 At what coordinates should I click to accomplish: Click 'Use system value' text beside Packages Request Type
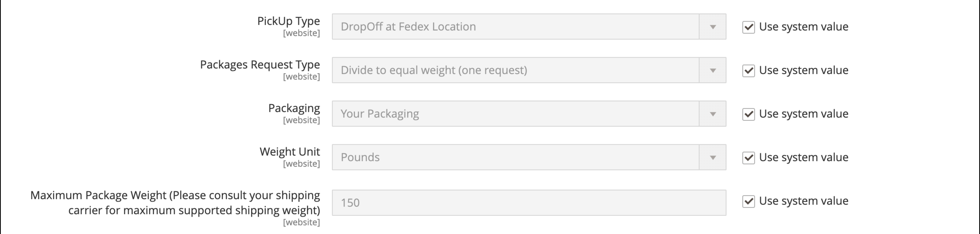[804, 70]
